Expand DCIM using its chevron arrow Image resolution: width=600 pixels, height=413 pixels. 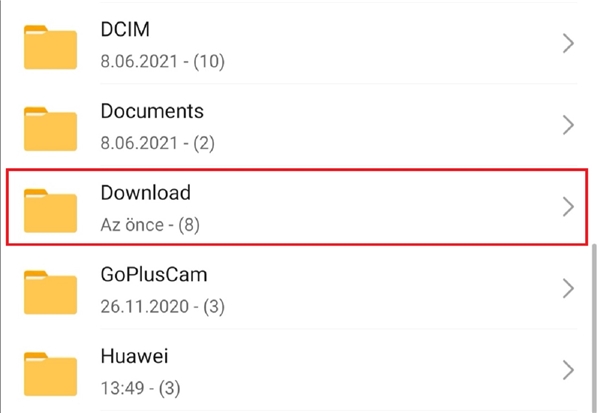[568, 44]
